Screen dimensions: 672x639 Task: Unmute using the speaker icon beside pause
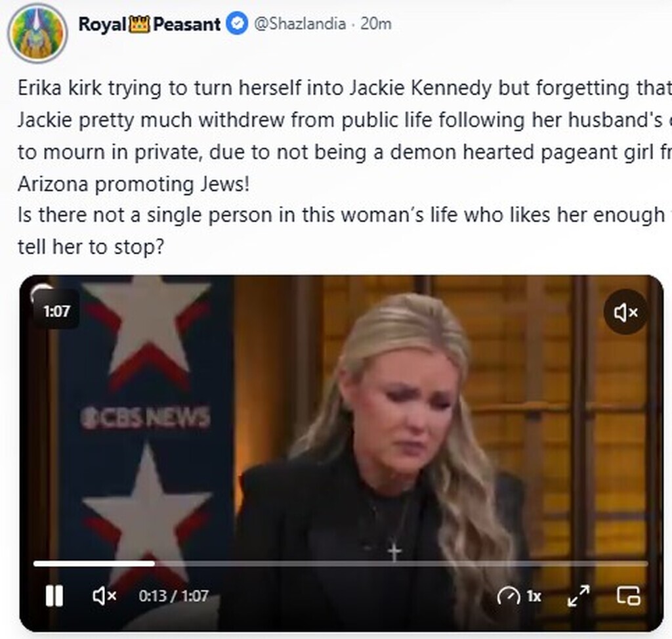point(104,596)
